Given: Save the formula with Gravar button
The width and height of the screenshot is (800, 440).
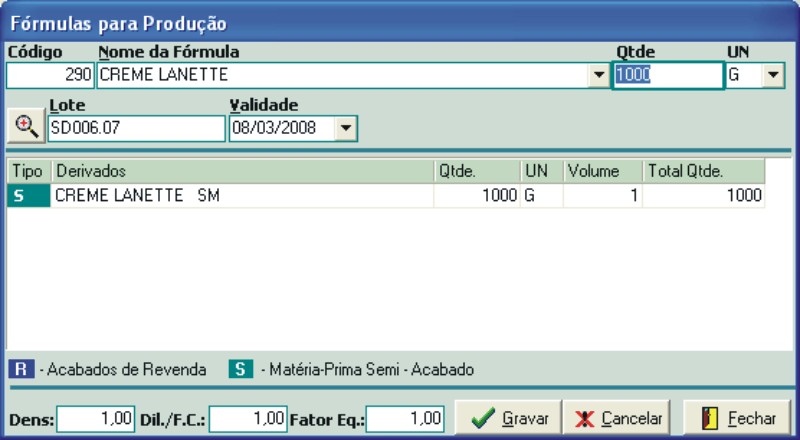Looking at the screenshot, I should pos(508,419).
